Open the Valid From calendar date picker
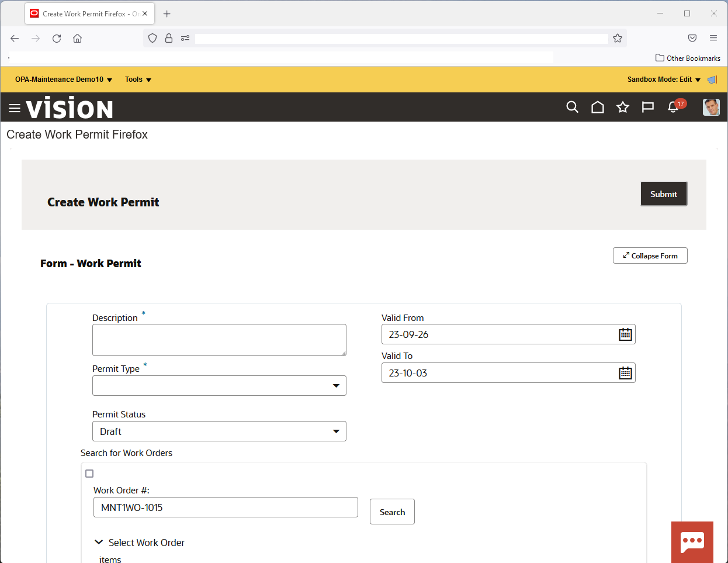The height and width of the screenshot is (563, 728). coord(625,334)
